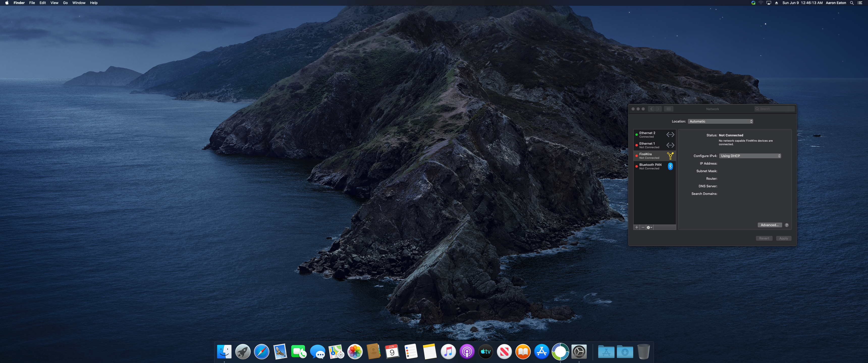Image resolution: width=868 pixels, height=363 pixels.
Task: Open the Location Automatic dropdown
Action: coord(720,121)
